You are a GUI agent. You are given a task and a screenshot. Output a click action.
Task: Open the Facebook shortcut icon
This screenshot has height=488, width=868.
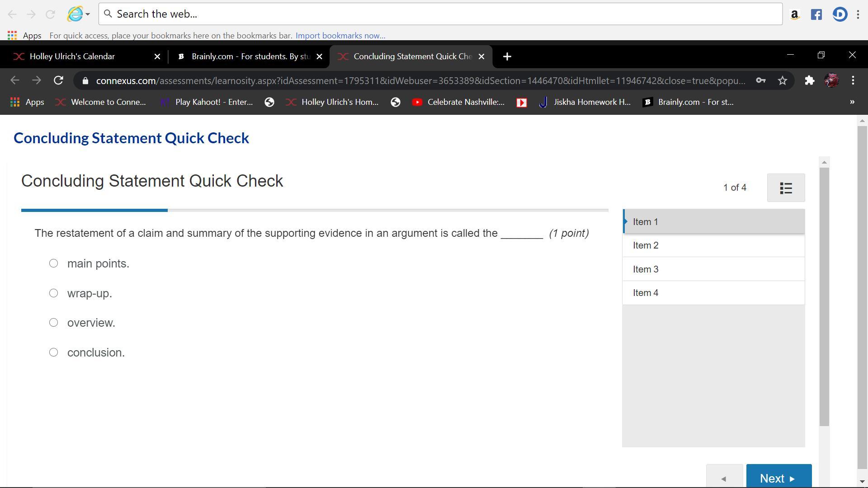[x=816, y=14]
